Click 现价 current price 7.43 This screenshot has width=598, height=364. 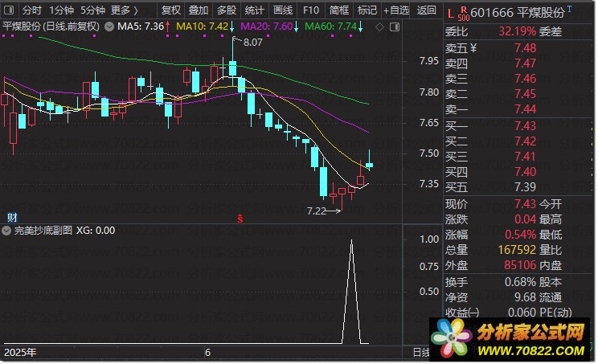pyautogui.click(x=525, y=204)
